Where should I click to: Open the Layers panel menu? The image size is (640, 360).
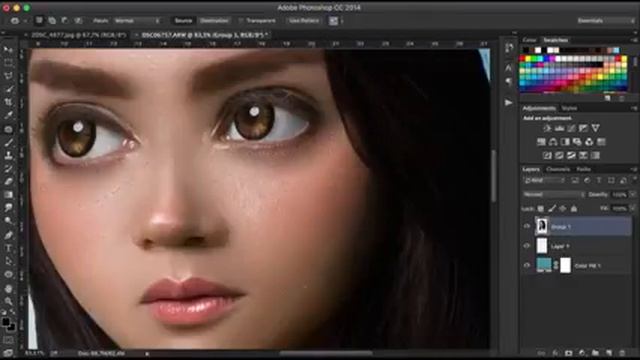coord(634,169)
